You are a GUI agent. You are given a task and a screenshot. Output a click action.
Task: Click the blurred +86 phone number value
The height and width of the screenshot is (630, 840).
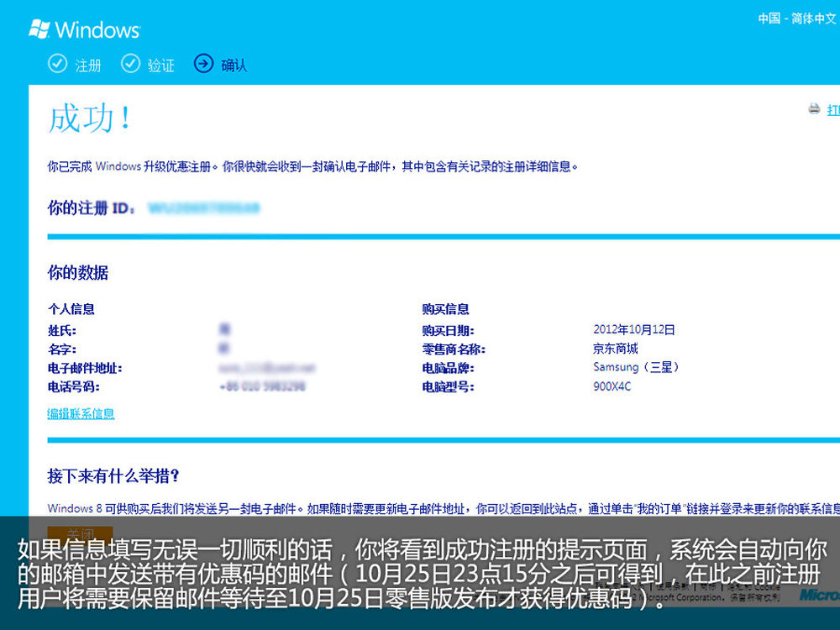point(262,386)
